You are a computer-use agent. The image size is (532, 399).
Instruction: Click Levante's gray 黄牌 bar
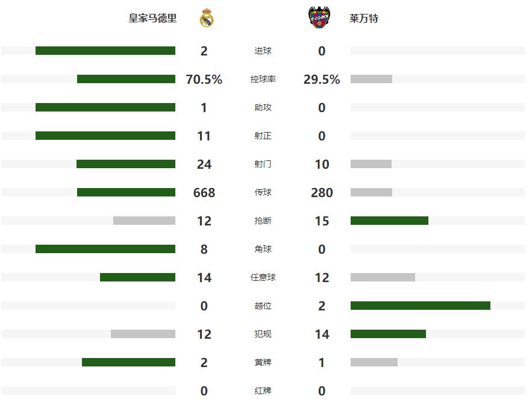tap(374, 362)
